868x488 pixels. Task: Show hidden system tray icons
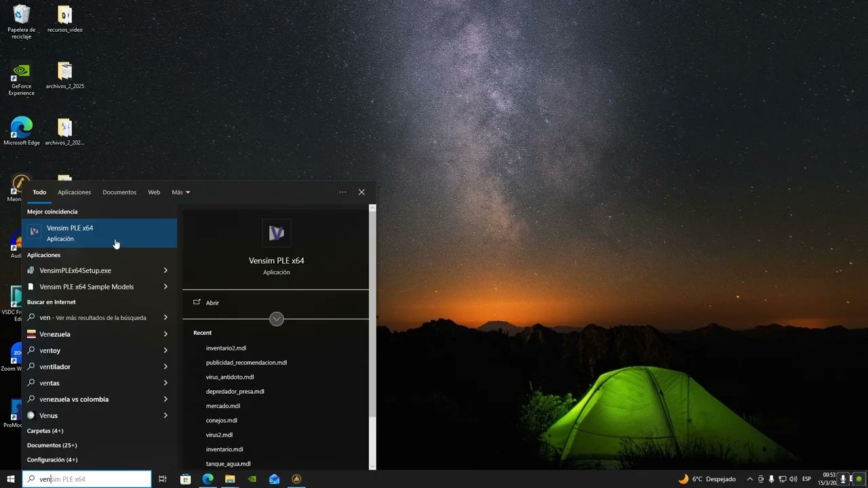point(749,479)
